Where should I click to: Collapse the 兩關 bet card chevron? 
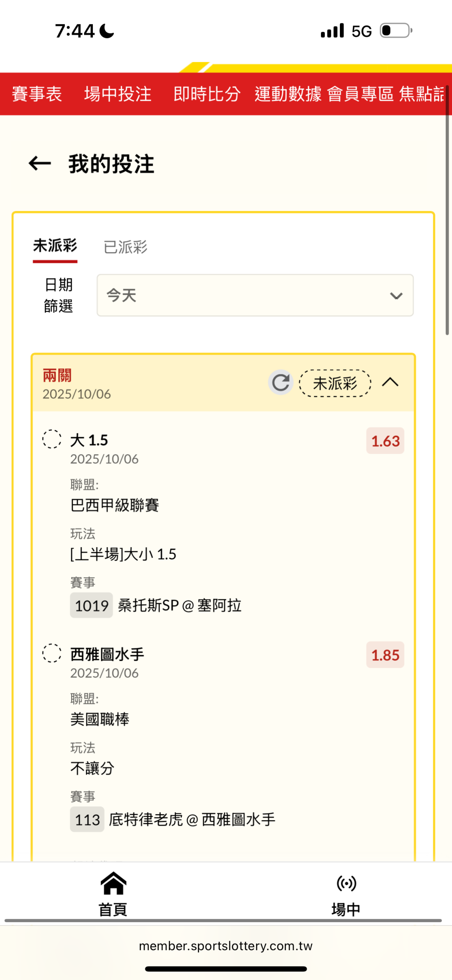(390, 382)
